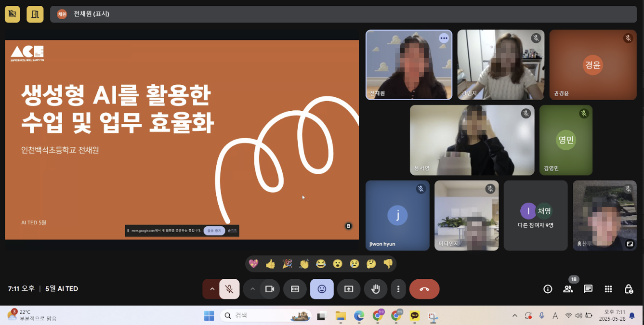
Task: Open the in-call chat panel
Action: pyautogui.click(x=588, y=289)
